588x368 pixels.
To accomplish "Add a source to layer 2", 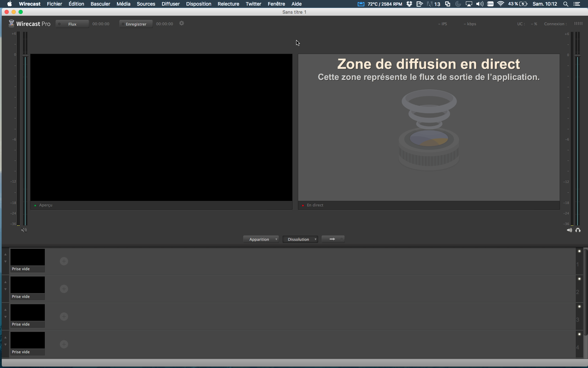I will (x=64, y=289).
